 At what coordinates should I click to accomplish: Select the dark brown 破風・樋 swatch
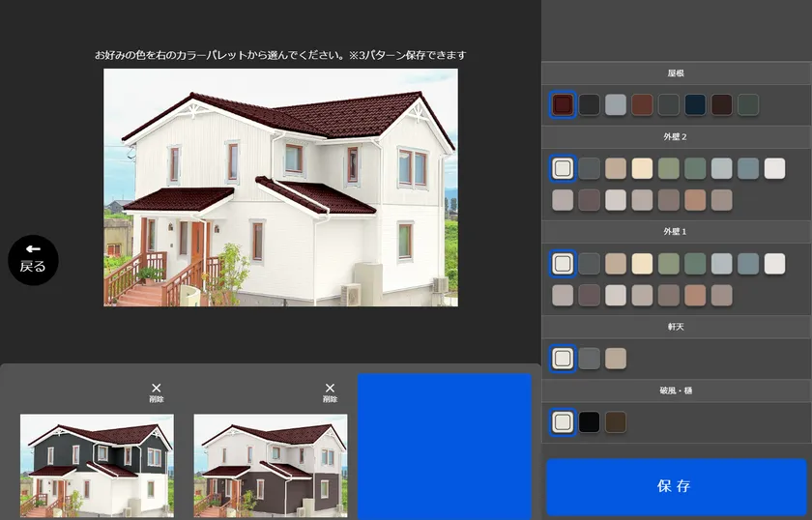[616, 422]
